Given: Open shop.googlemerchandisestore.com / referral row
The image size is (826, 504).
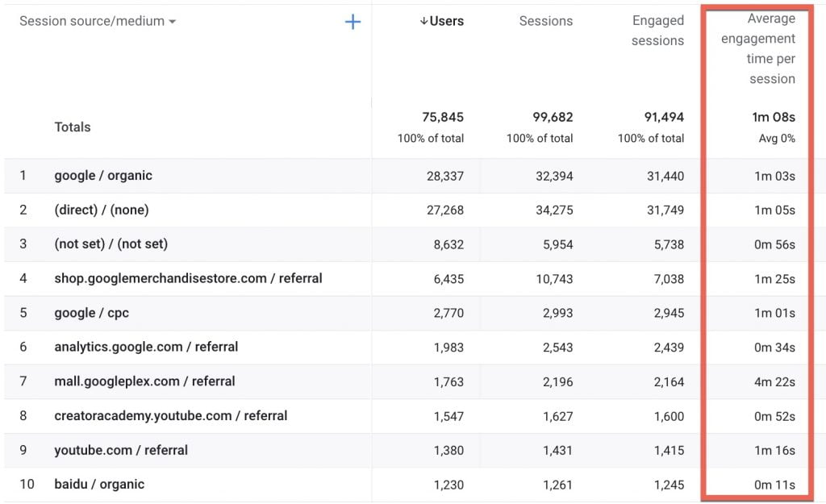Looking at the screenshot, I should (x=188, y=278).
